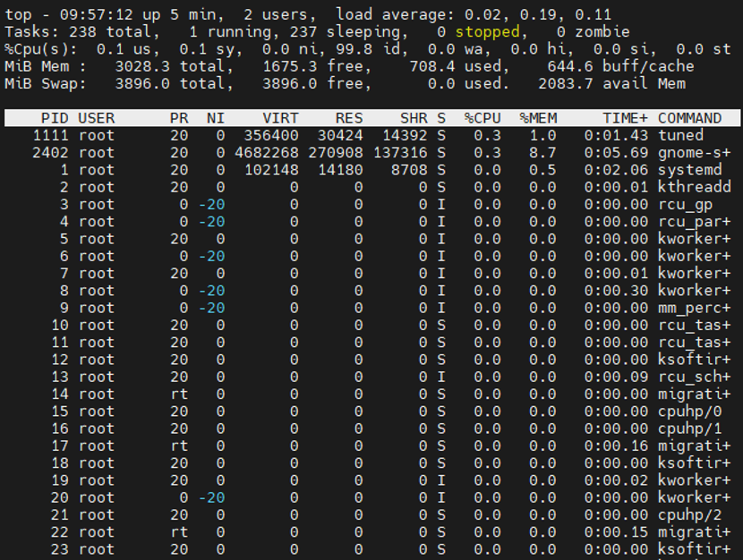The height and width of the screenshot is (560, 743).
Task: Select the kthreadd process name
Action: tap(694, 187)
